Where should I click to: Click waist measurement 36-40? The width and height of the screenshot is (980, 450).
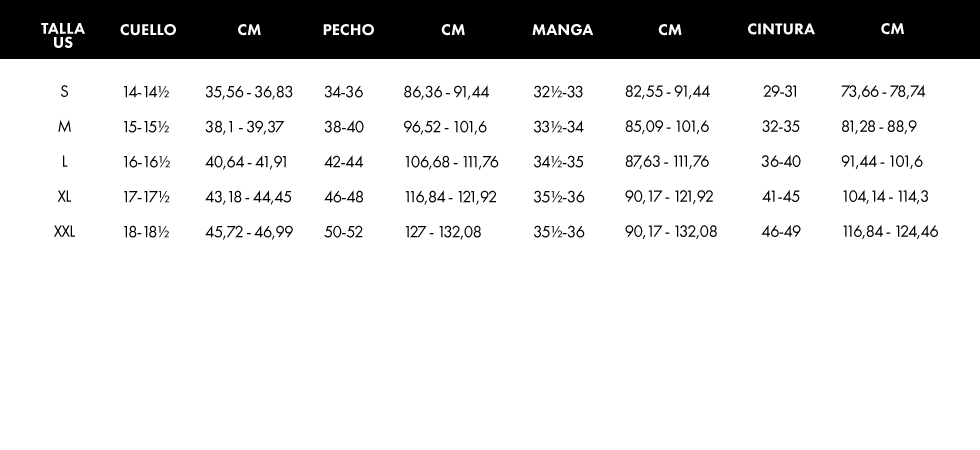click(781, 162)
